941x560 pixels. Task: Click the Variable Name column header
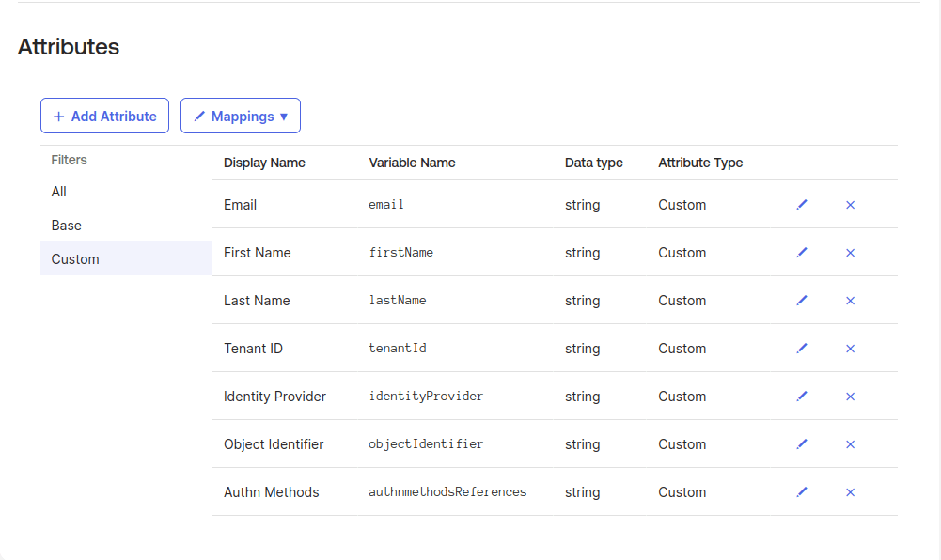[x=413, y=163]
